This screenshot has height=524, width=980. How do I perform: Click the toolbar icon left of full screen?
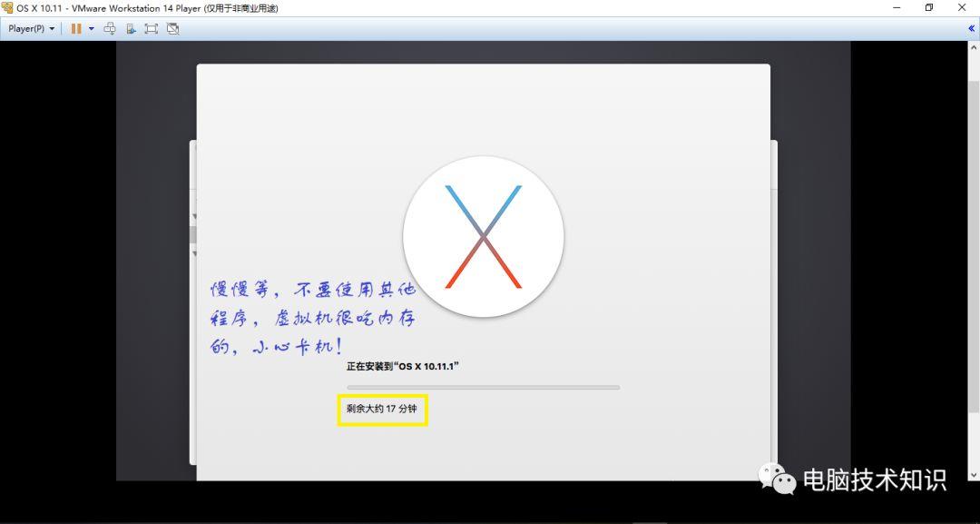point(131,29)
